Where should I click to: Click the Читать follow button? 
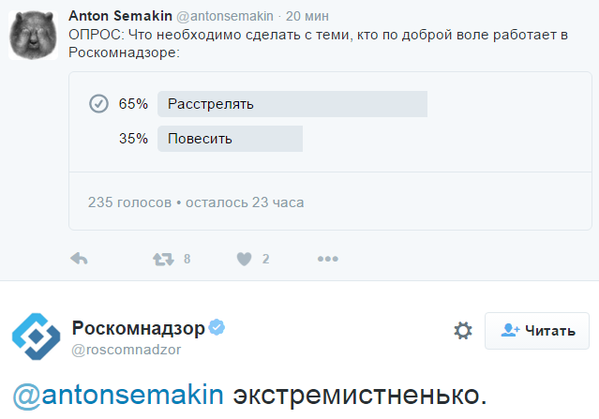[x=537, y=331]
